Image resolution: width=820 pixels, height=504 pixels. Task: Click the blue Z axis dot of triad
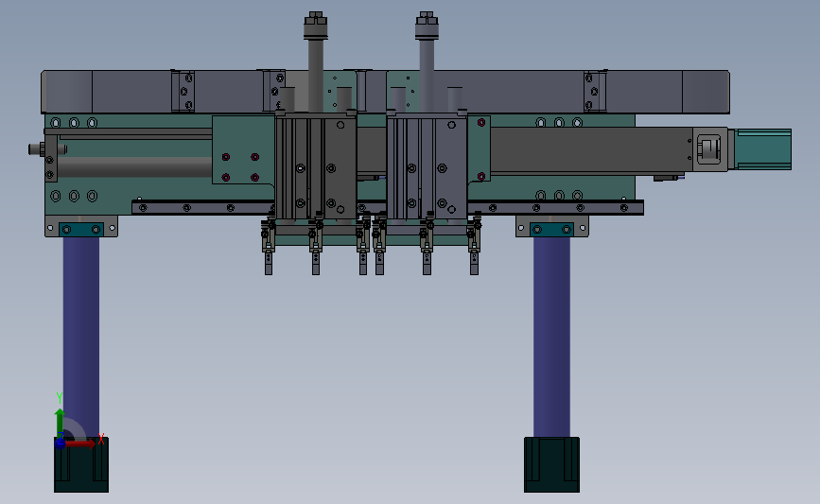pyautogui.click(x=60, y=443)
